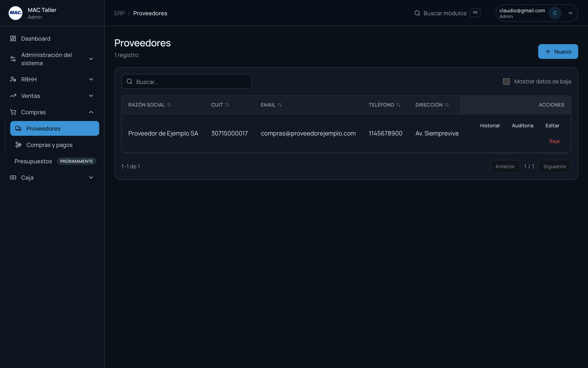
Task: Go to the Anterior page
Action: [x=505, y=166]
